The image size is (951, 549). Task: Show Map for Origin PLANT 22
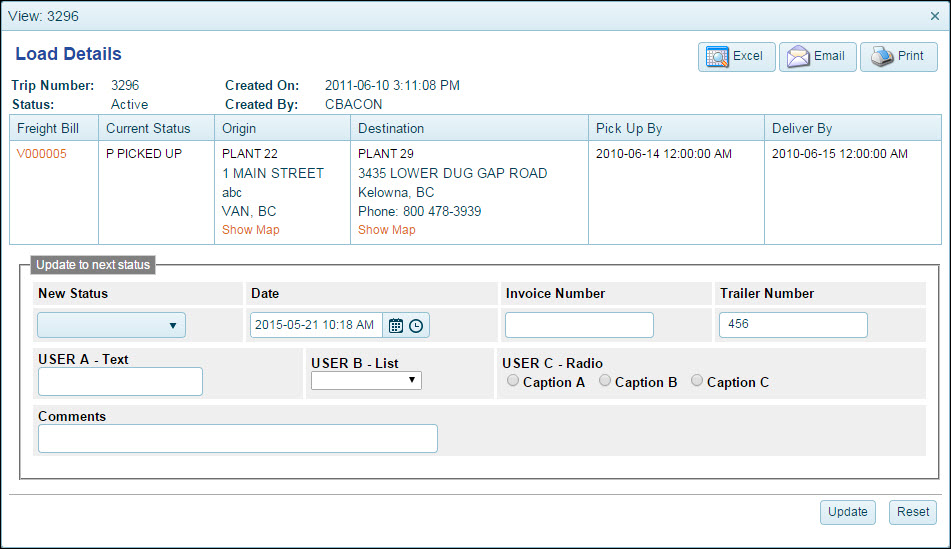pos(250,230)
